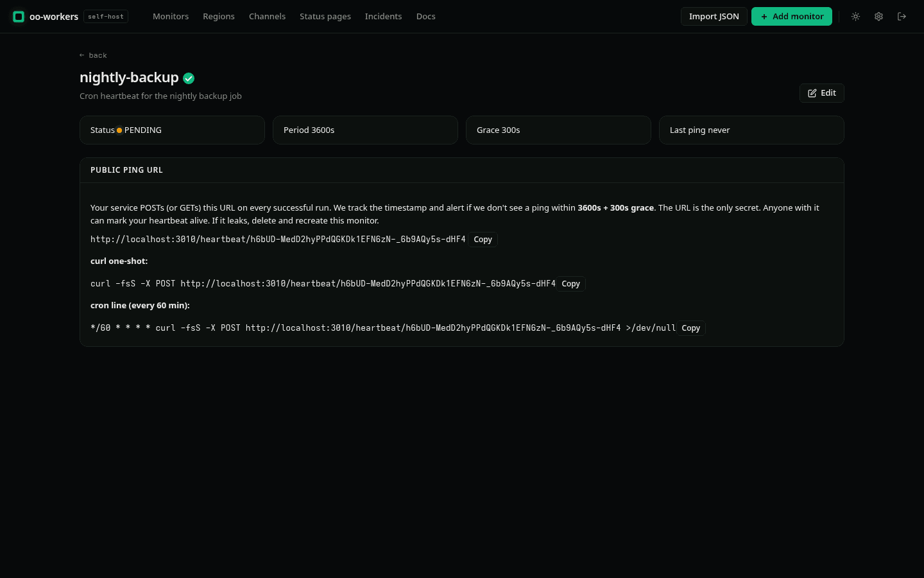Screen dimensions: 924x578
Task: Copy the cron line command
Action: click(x=690, y=328)
